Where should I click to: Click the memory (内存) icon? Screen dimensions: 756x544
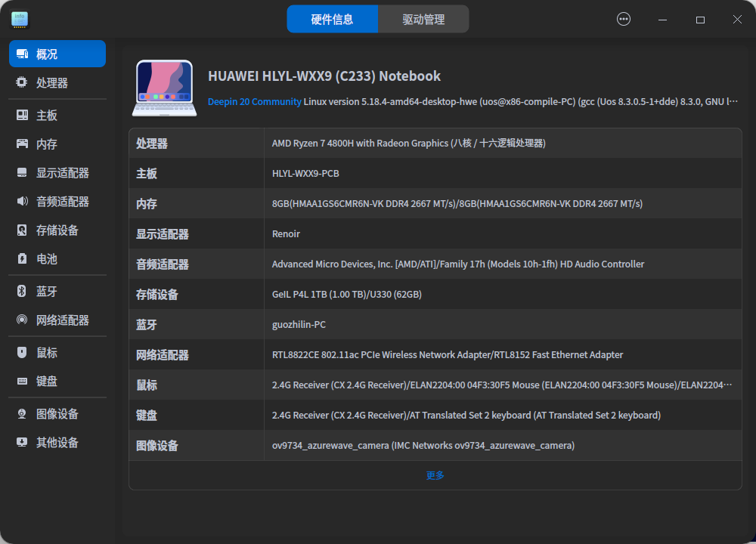point(22,144)
